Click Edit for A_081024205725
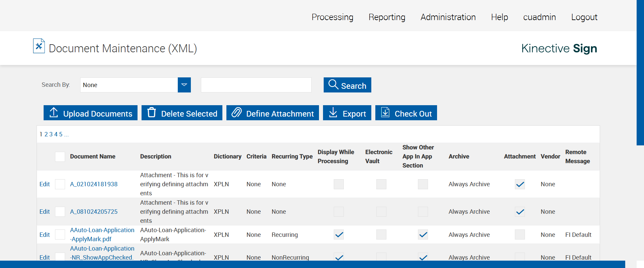This screenshot has width=644, height=268. (45, 212)
